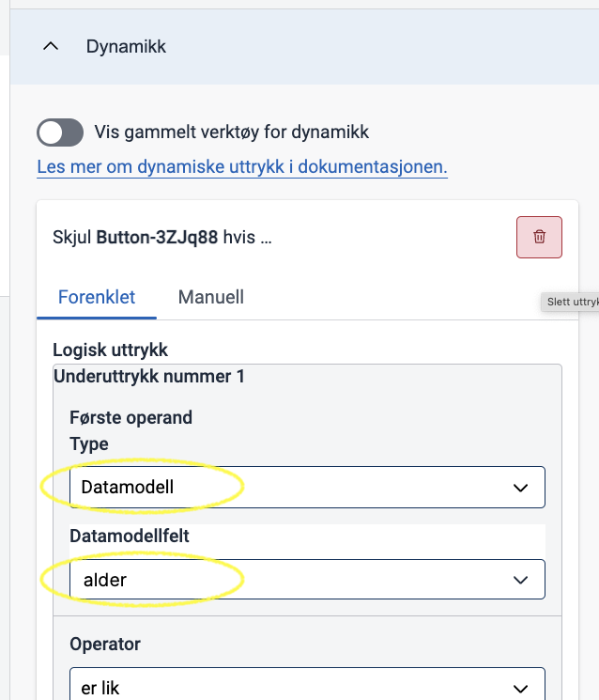Switch to the Forenklet tab
This screenshot has height=700, width=599.
point(97,297)
